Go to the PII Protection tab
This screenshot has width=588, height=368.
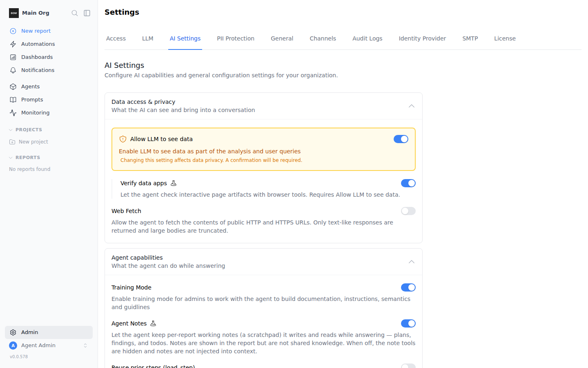[236, 38]
